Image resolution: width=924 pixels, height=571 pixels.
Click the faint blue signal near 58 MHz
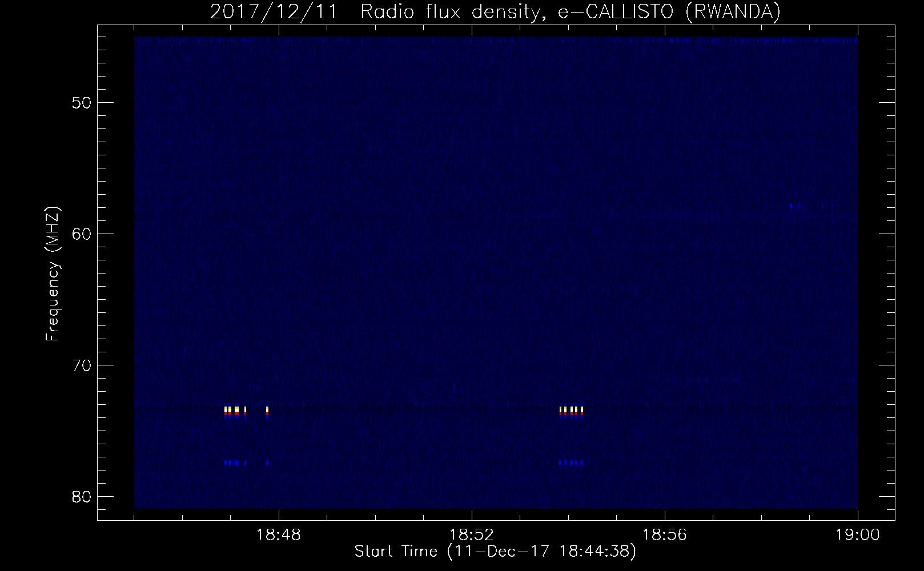click(x=795, y=206)
